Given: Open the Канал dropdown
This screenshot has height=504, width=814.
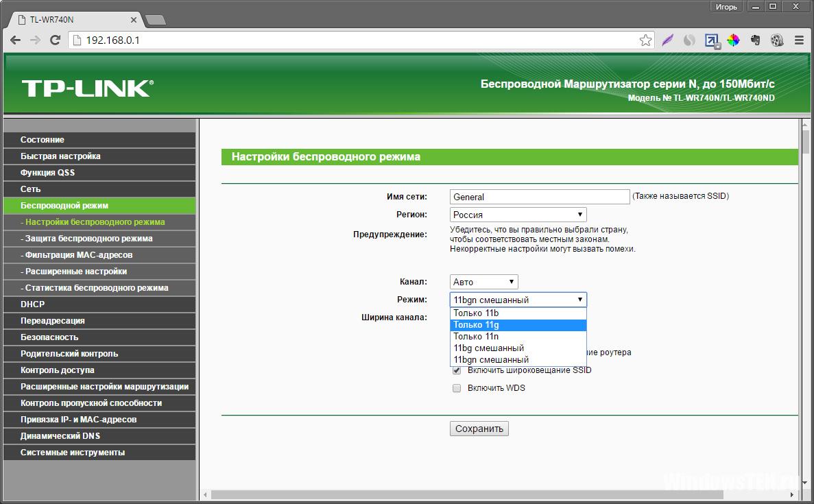Looking at the screenshot, I should point(484,282).
